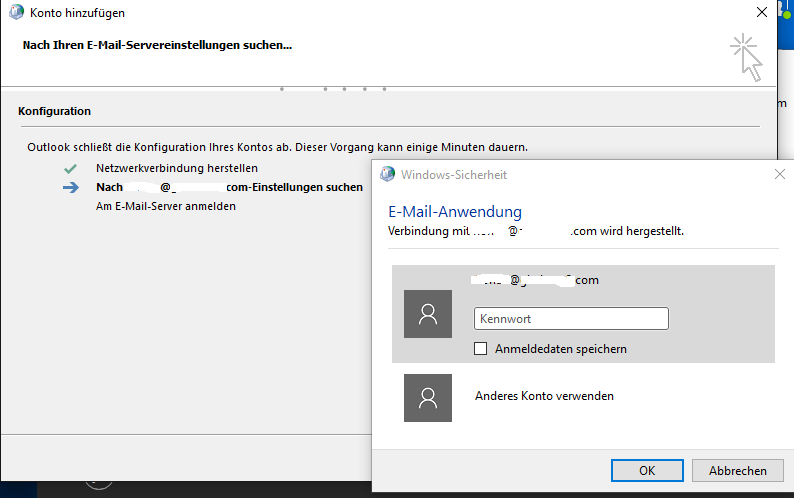Viewport: 794px width, 498px height.
Task: Close the Windows-Sicherheit dialog
Action: tap(780, 174)
